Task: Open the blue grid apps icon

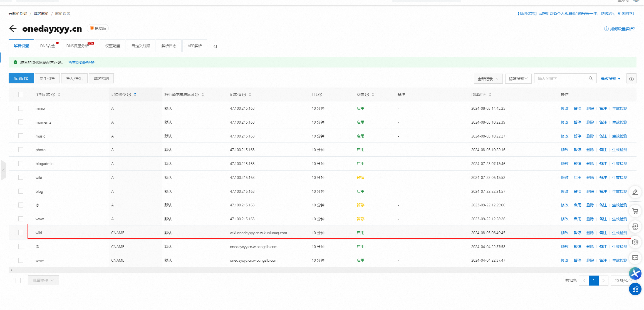Action: (635, 289)
